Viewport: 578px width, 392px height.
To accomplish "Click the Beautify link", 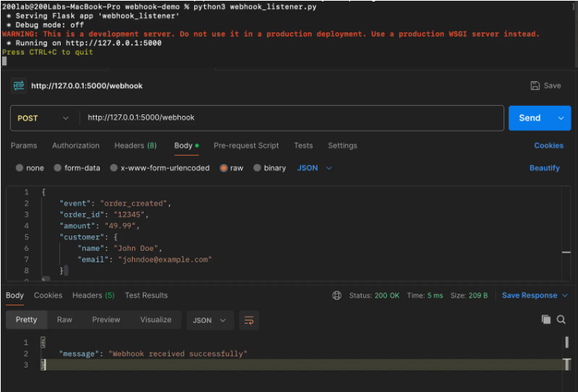I will click(544, 168).
